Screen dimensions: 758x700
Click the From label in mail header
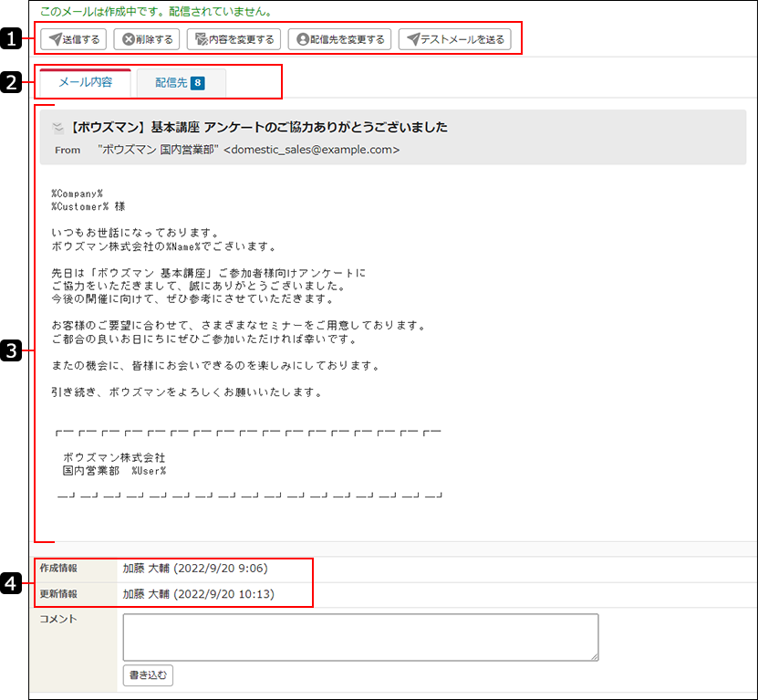click(67, 150)
